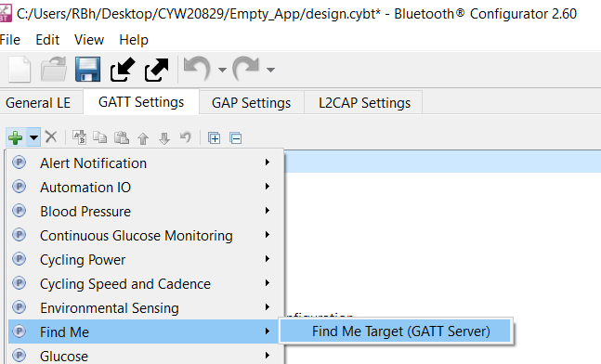
Task: Switch to the L2CAP Settings tab
Action: 364,103
